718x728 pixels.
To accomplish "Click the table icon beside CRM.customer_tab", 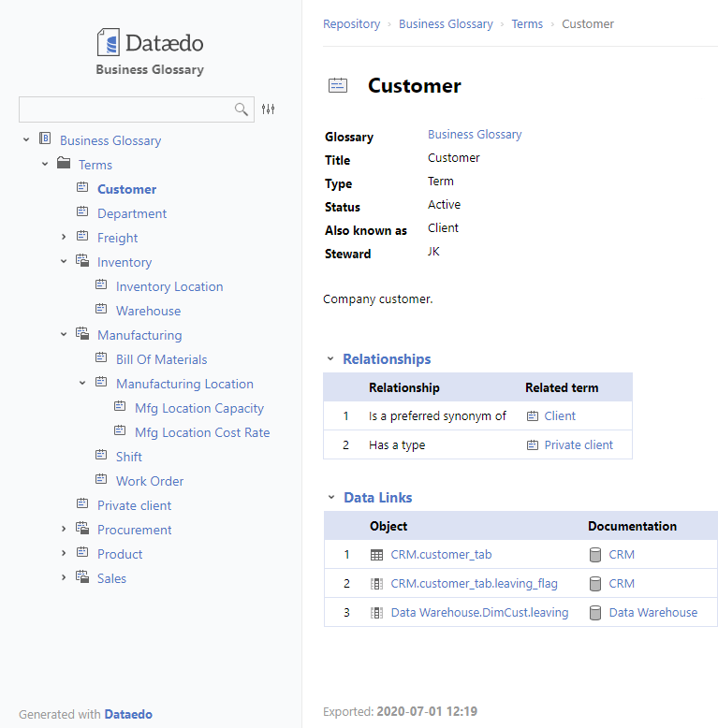I will point(376,555).
